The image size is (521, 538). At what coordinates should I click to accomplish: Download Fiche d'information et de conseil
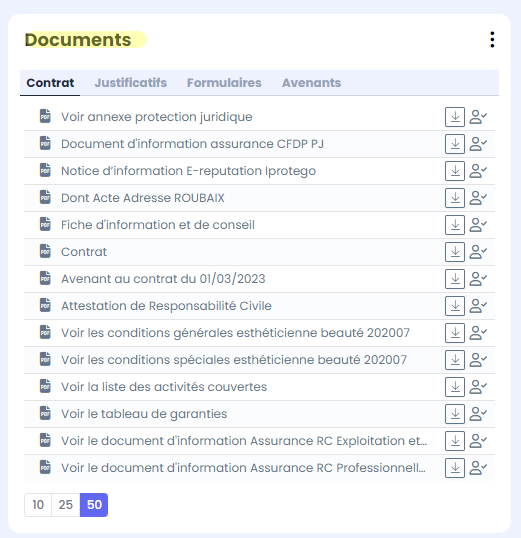coord(455,225)
